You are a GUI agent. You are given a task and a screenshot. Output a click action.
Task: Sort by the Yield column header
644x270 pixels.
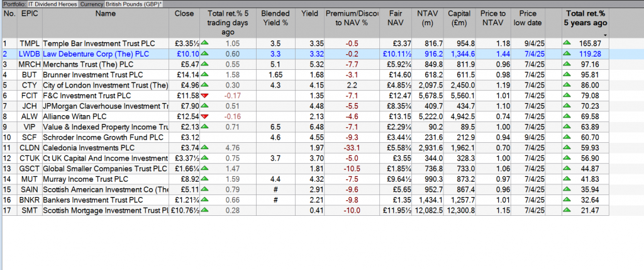coord(309,23)
